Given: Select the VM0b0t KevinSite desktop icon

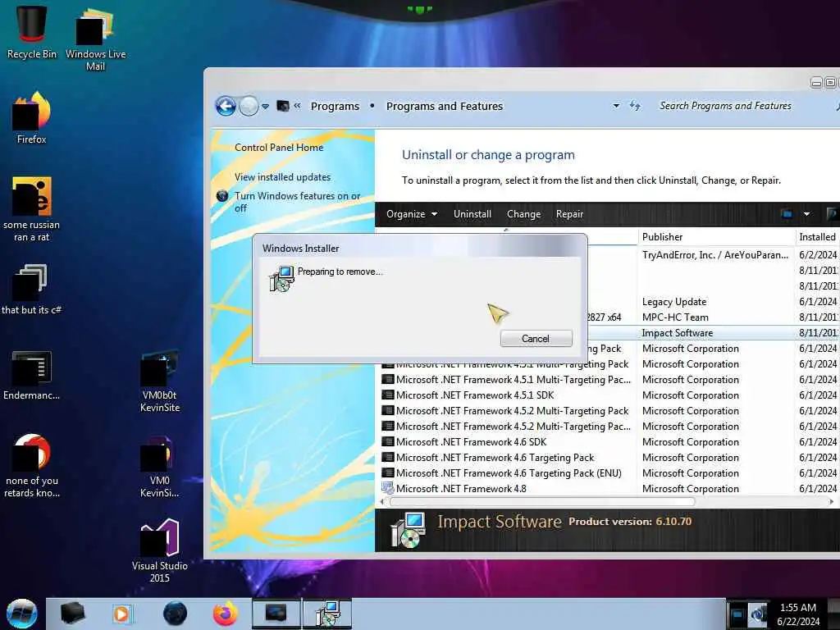Looking at the screenshot, I should pos(160,381).
